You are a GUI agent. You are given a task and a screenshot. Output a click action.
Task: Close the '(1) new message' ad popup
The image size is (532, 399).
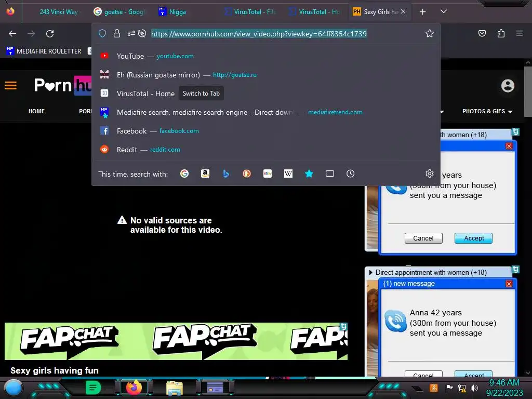(509, 284)
